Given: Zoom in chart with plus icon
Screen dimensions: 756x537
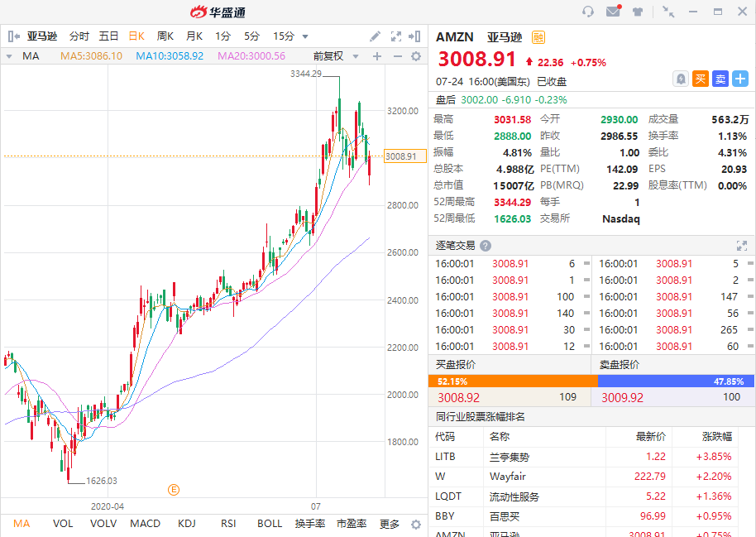Looking at the screenshot, I should tap(377, 56).
